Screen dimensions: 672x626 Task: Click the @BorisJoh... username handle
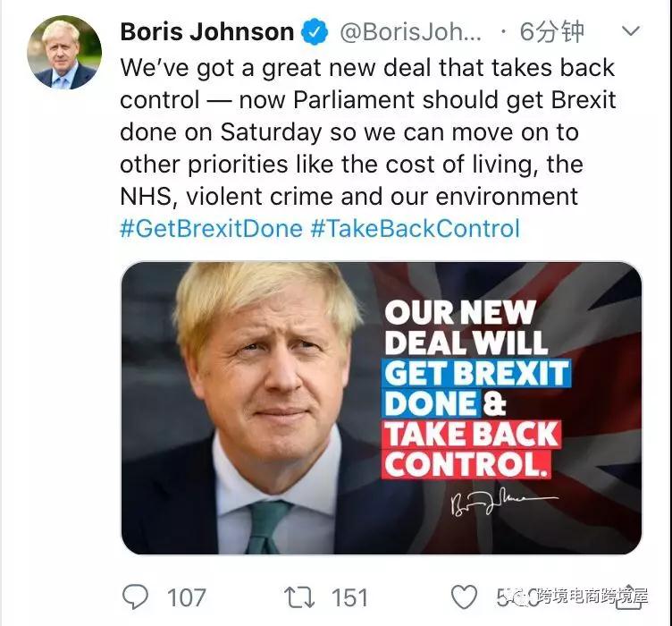point(410,32)
